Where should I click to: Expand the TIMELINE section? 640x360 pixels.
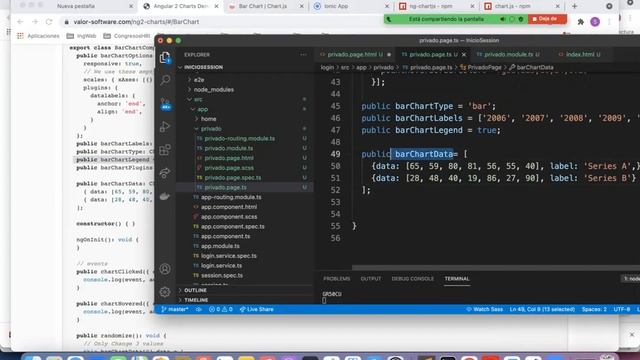click(196, 300)
